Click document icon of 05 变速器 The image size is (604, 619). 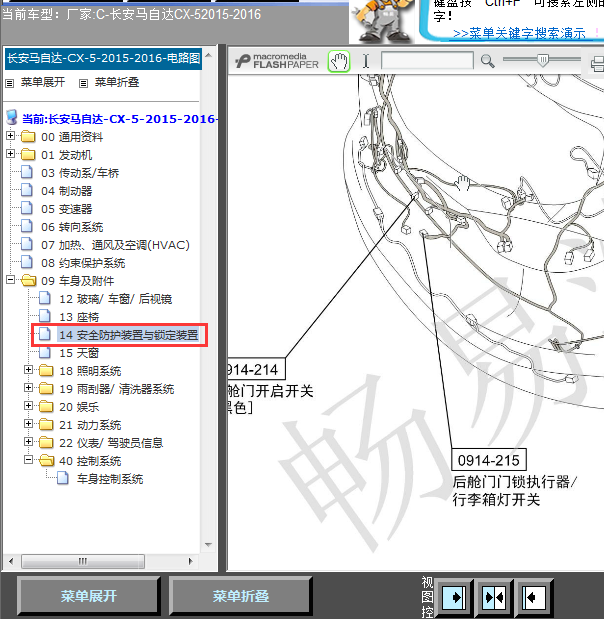(27, 208)
